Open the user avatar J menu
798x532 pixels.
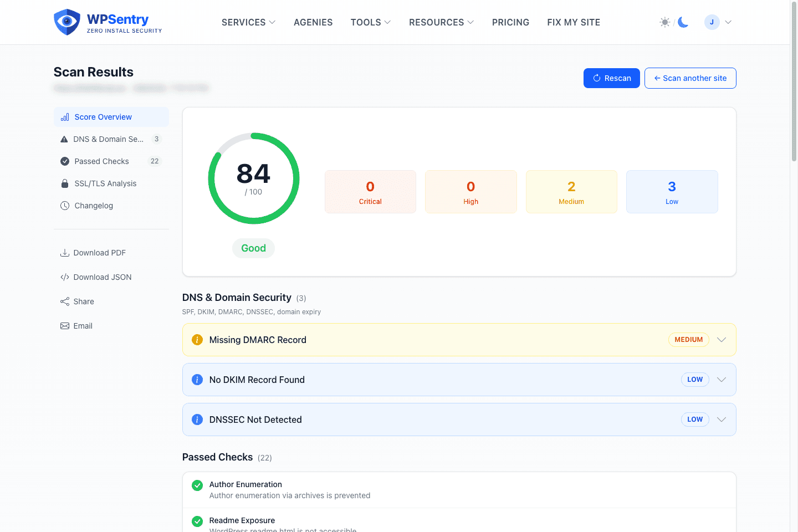[712, 22]
